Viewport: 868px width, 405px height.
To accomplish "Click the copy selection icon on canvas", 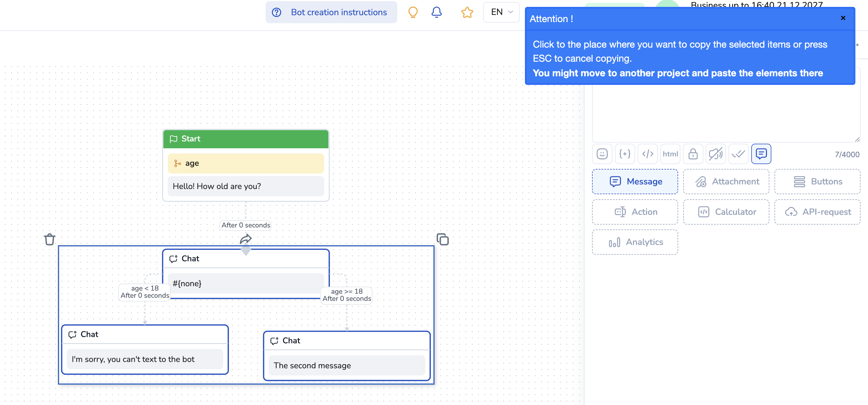I will (x=442, y=240).
